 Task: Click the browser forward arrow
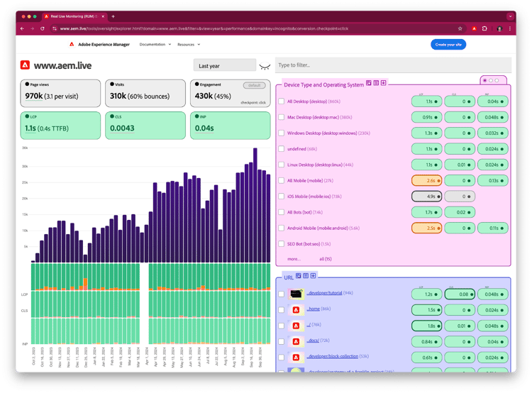pyautogui.click(x=32, y=28)
